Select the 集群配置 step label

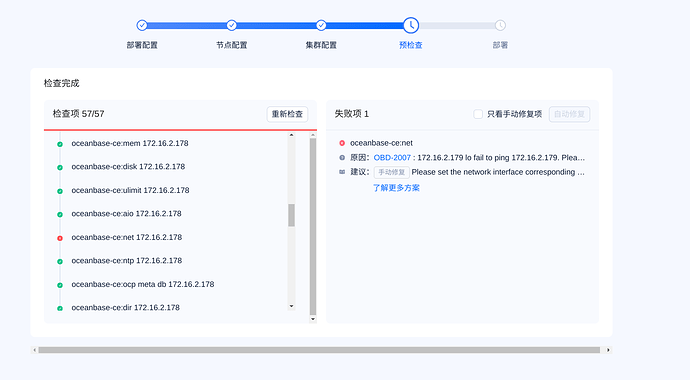[321, 45]
